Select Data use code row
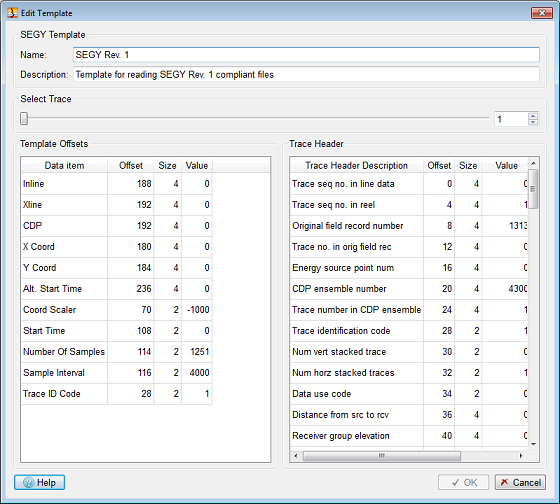This screenshot has width=560, height=504. 409,394
